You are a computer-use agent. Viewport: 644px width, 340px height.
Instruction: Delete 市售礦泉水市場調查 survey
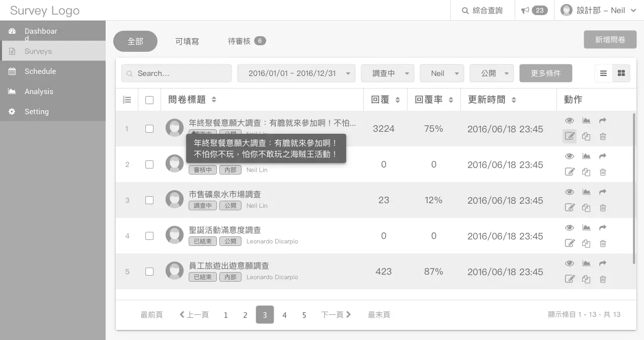[x=603, y=208]
